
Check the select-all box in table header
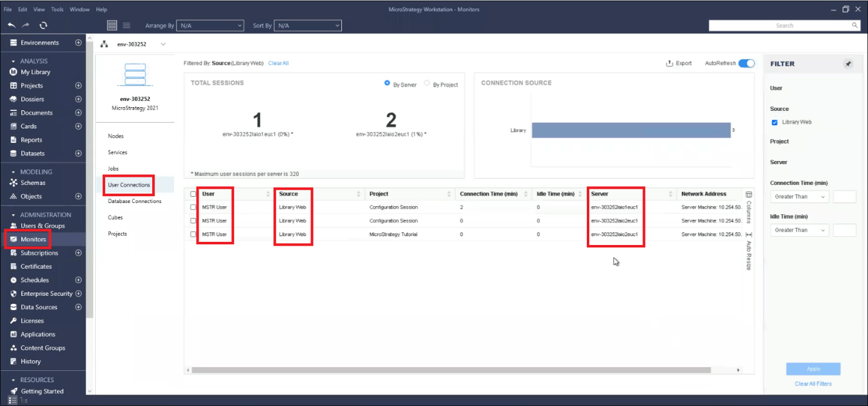click(194, 194)
